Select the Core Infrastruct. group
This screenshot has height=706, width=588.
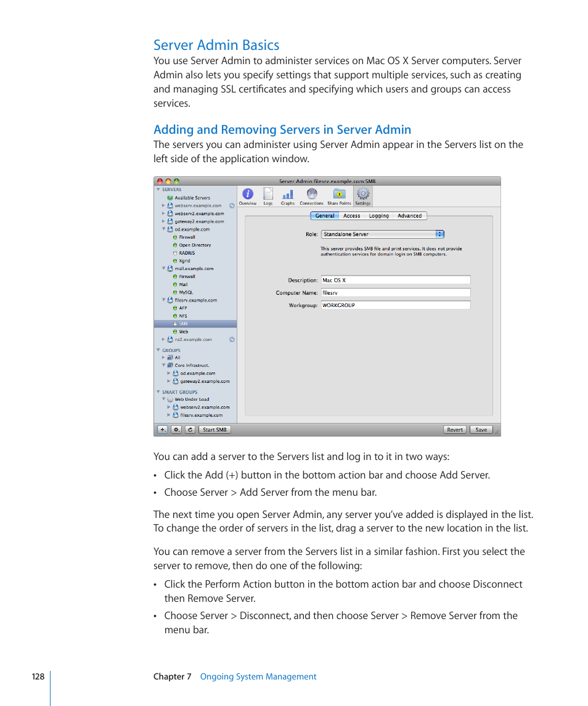192,366
